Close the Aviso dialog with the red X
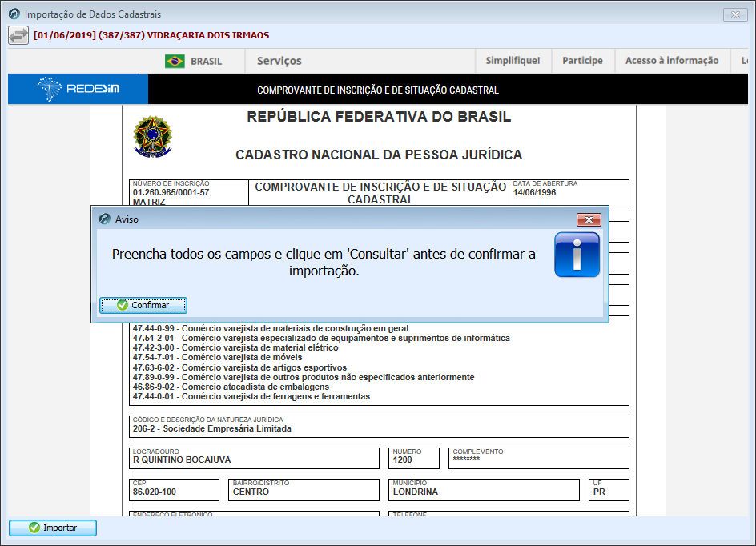The width and height of the screenshot is (756, 546). (589, 219)
